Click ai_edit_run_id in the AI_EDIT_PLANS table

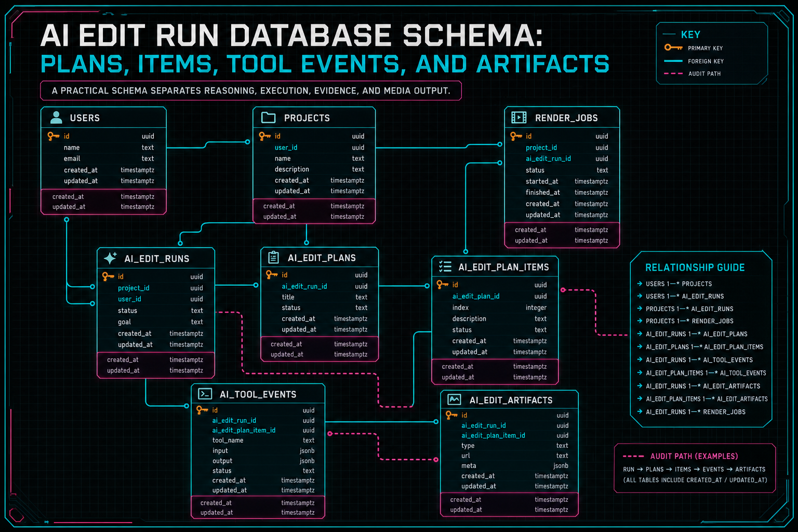coord(304,286)
